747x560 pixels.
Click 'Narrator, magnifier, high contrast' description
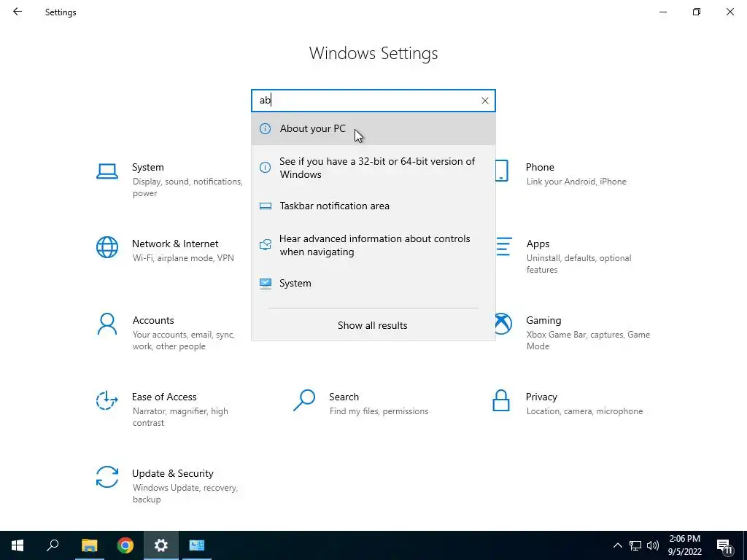180,416
